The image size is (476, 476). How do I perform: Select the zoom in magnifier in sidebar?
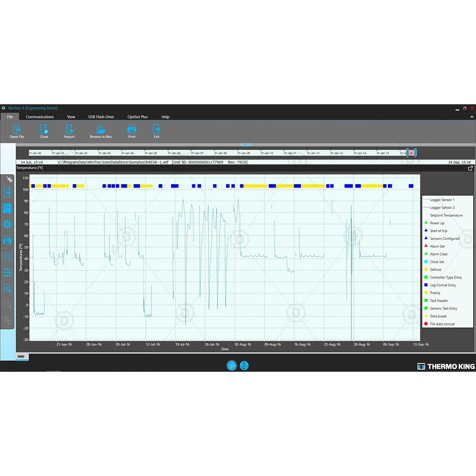7,288
